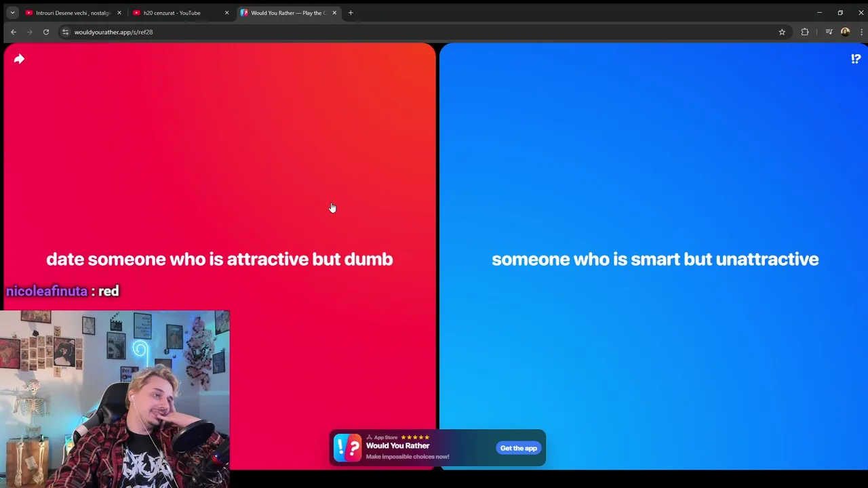Viewport: 868px width, 488px height.
Task: Open the Chrome profile avatar
Action: point(845,32)
